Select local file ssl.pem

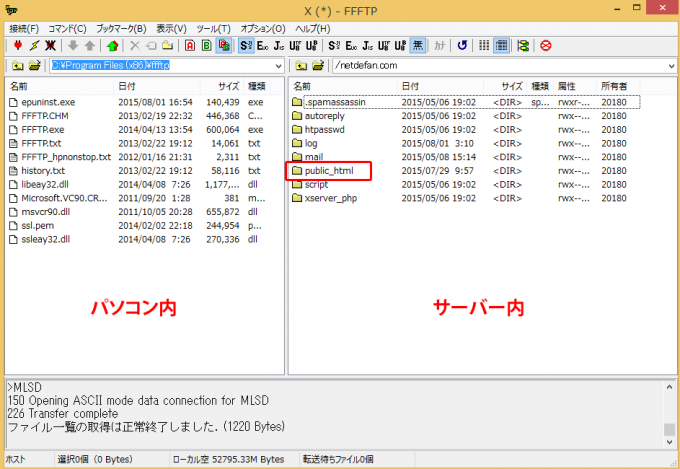(x=32, y=226)
